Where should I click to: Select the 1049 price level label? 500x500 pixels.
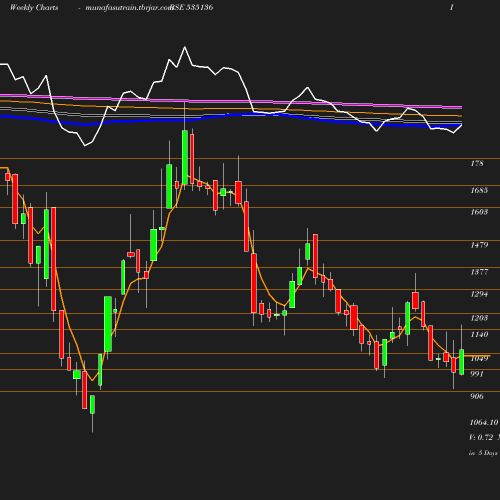click(x=479, y=358)
